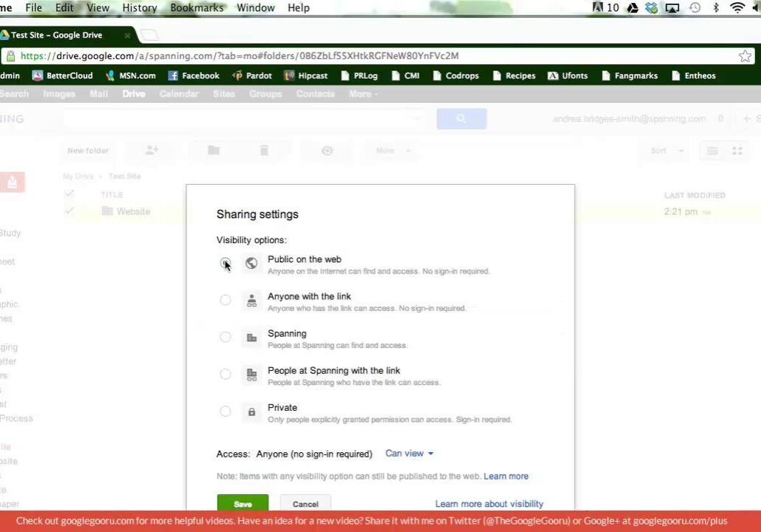This screenshot has height=532, width=761.
Task: Click the preview eye toolbar icon
Action: click(x=327, y=151)
